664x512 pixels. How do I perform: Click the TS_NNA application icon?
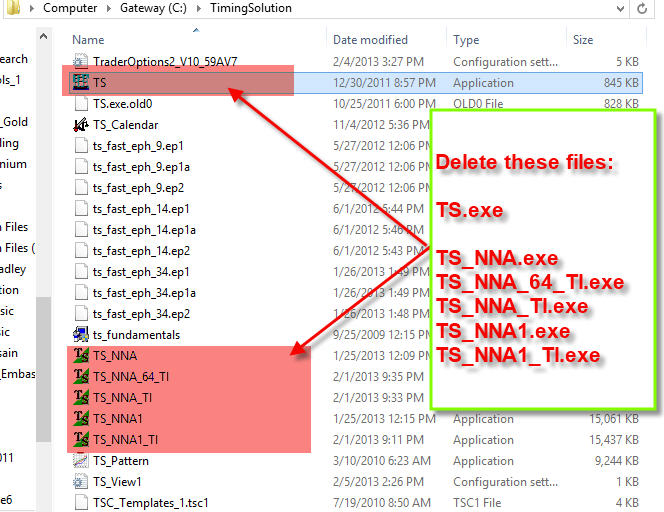coord(81,356)
